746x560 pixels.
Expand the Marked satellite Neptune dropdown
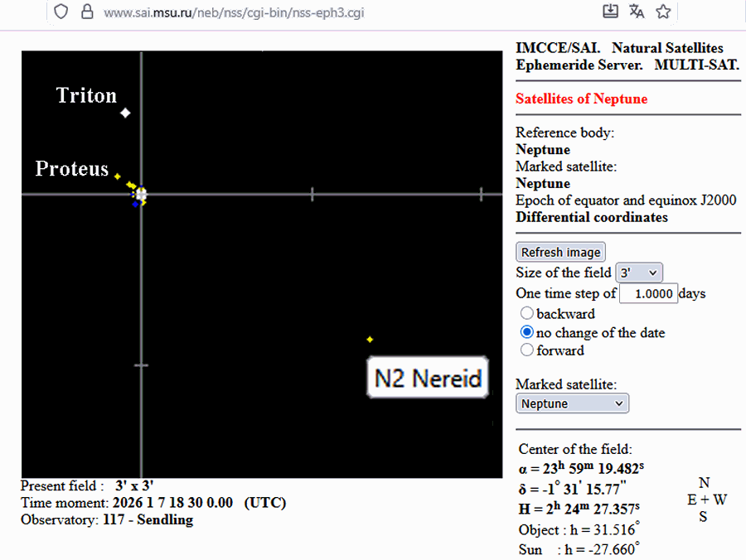click(572, 403)
